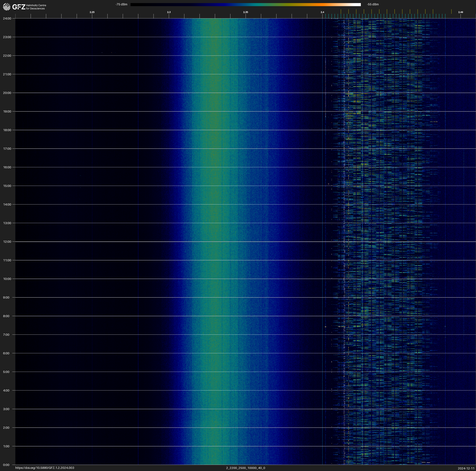Click the 2.4 frequency axis label
The width and height of the screenshot is (476, 471).
coord(322,12)
